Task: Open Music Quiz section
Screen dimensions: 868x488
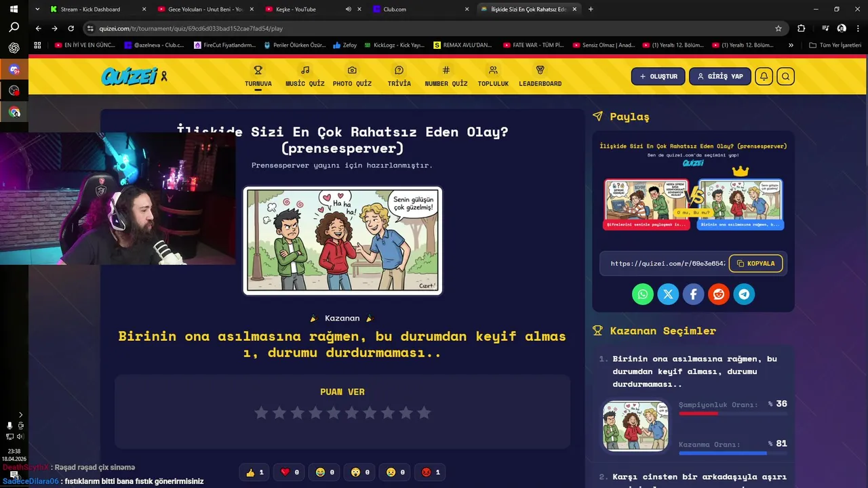Action: pos(305,76)
